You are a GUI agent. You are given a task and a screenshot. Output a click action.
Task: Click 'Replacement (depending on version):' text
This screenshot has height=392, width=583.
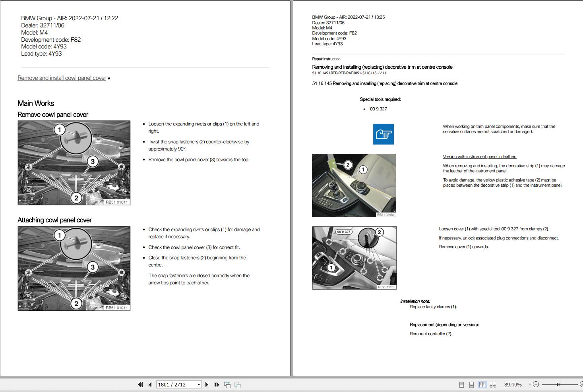click(x=444, y=324)
